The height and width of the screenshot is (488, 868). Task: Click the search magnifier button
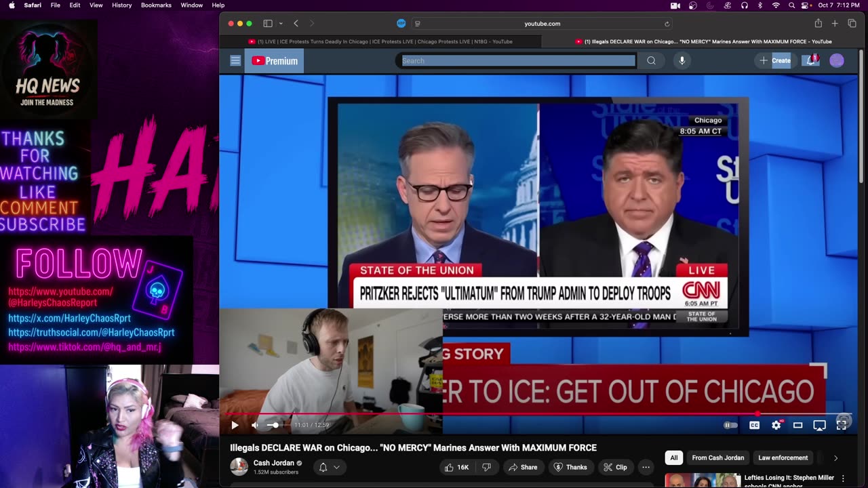[x=651, y=60]
